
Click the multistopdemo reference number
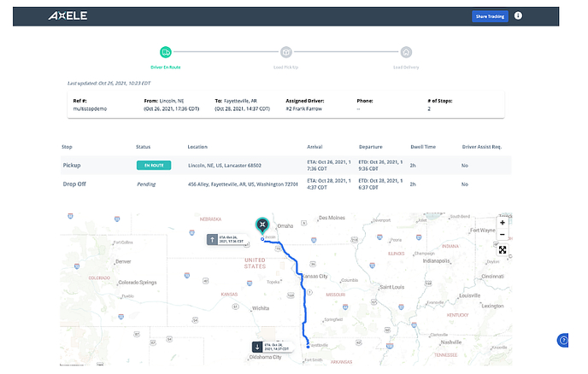(x=90, y=108)
